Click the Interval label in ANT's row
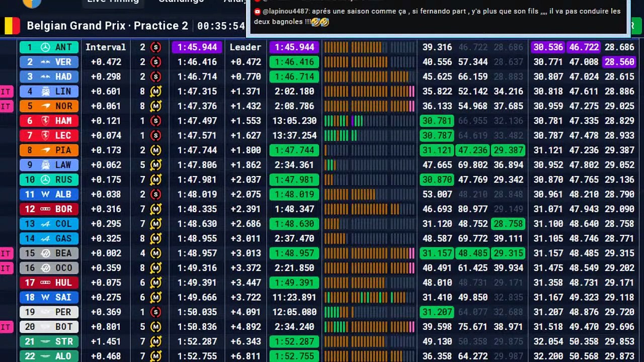This screenshot has width=644, height=362. [106, 47]
